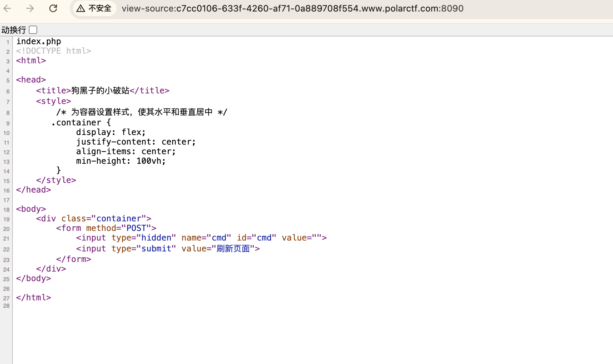Click line number 8 in the gutter
613x364 pixels.
8,113
